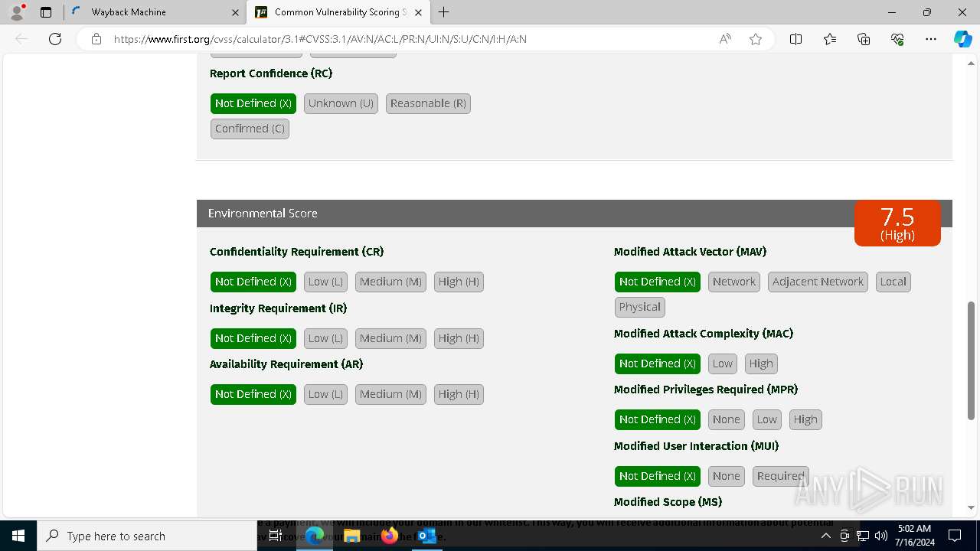The image size is (980, 551).
Task: Set Confidentiality Requirement to Medium (M)
Action: coord(390,282)
